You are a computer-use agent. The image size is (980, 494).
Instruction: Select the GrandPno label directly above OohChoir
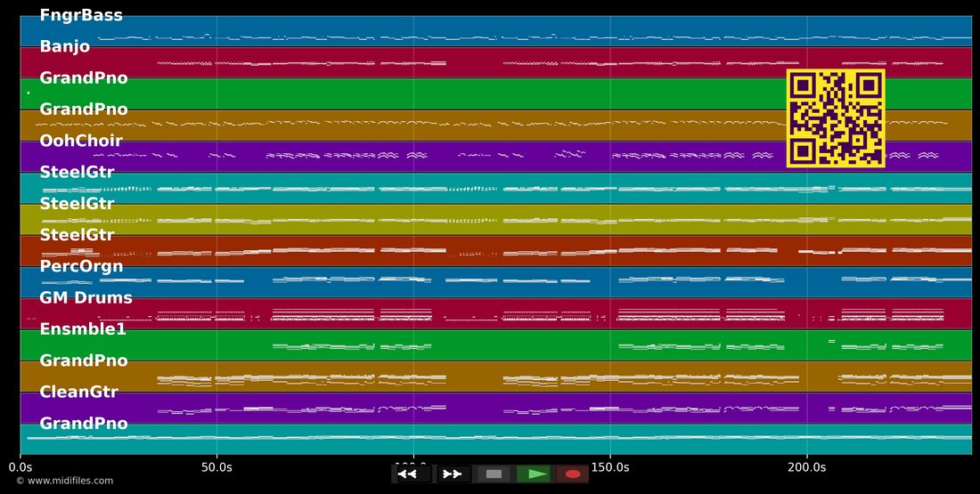click(84, 109)
